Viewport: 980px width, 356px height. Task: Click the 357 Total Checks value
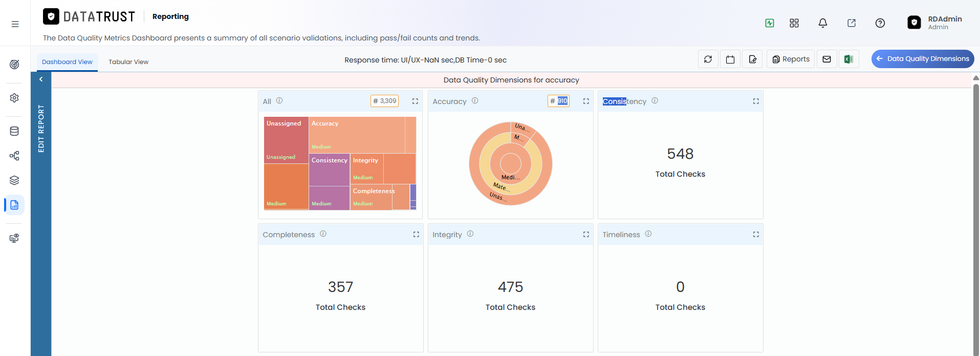[x=340, y=287]
